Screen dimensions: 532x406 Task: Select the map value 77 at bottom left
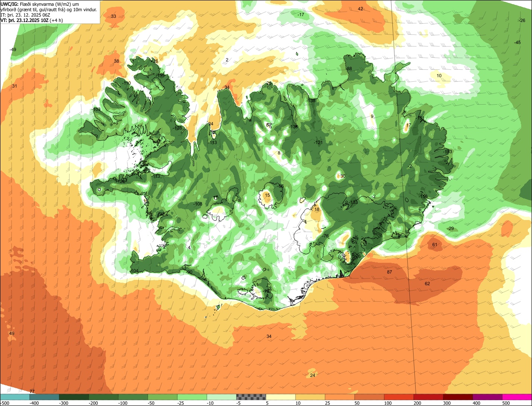(32, 391)
